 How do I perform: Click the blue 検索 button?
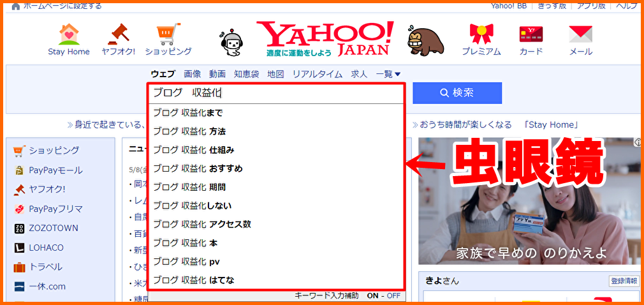457,93
